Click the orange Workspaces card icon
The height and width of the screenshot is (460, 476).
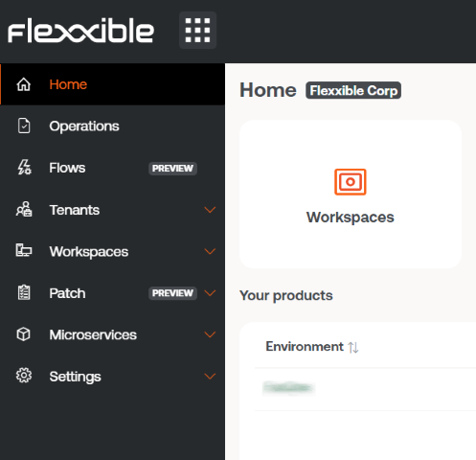tap(351, 182)
